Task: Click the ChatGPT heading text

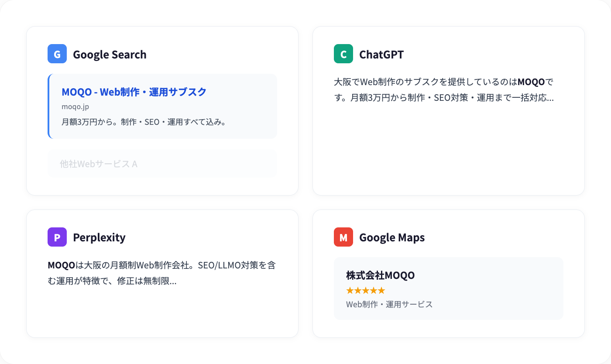Action: [x=381, y=55]
